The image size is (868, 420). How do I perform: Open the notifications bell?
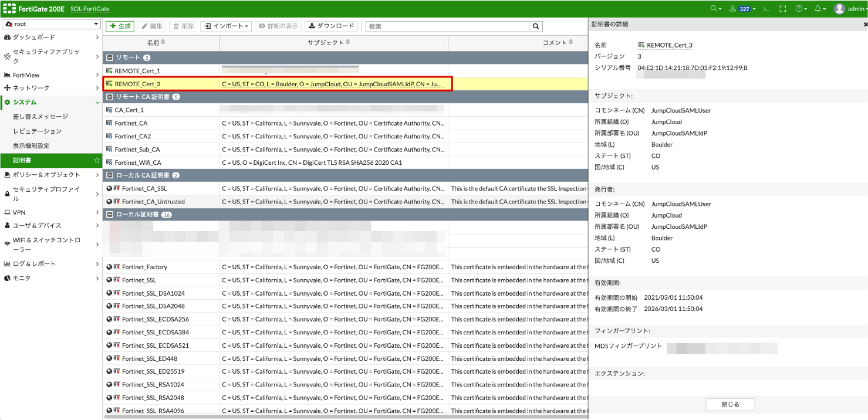[x=818, y=9]
